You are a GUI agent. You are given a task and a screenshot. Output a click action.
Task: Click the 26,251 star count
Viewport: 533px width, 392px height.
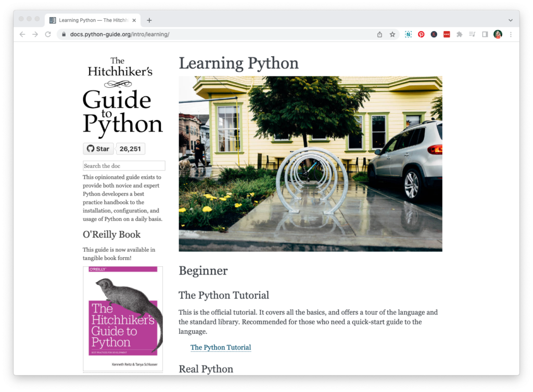coord(130,149)
